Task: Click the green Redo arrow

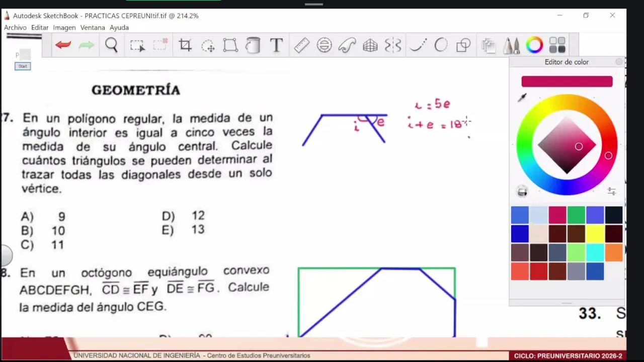Action: [87, 45]
